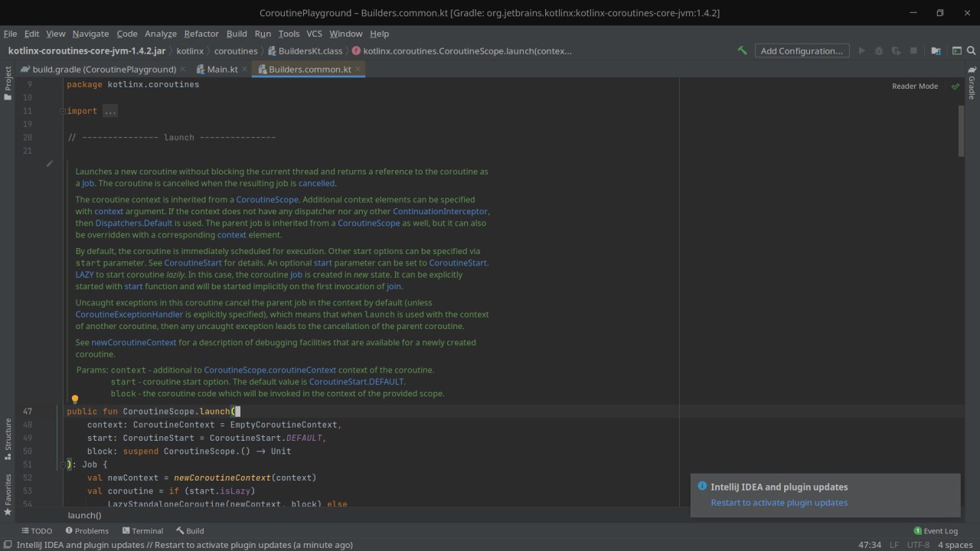The width and height of the screenshot is (980, 551).
Task: Click the grayed Run arrow icon
Action: click(861, 51)
